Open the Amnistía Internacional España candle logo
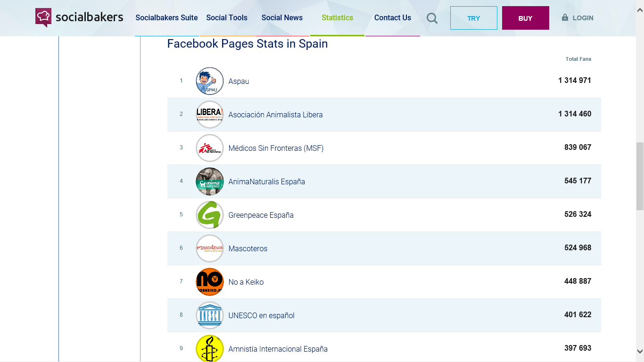Image resolution: width=644 pixels, height=362 pixels. coord(210,348)
